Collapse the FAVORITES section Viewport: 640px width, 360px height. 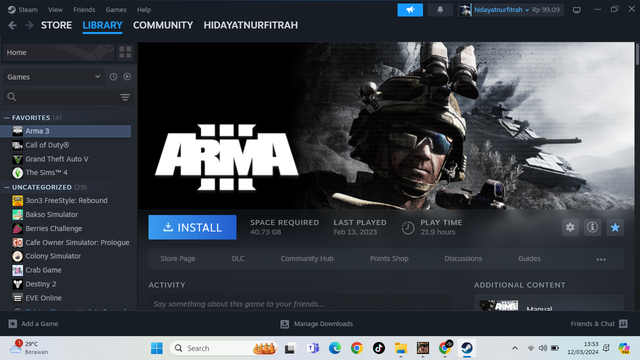pos(7,118)
